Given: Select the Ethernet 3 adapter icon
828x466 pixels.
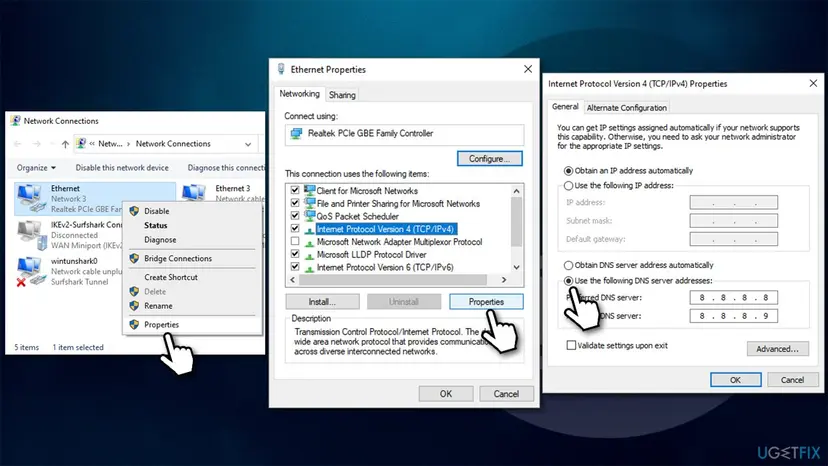Looking at the screenshot, I should coord(194,193).
